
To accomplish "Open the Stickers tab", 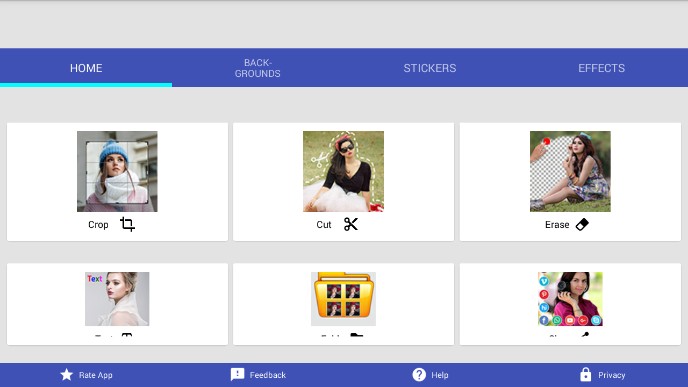I will point(430,68).
